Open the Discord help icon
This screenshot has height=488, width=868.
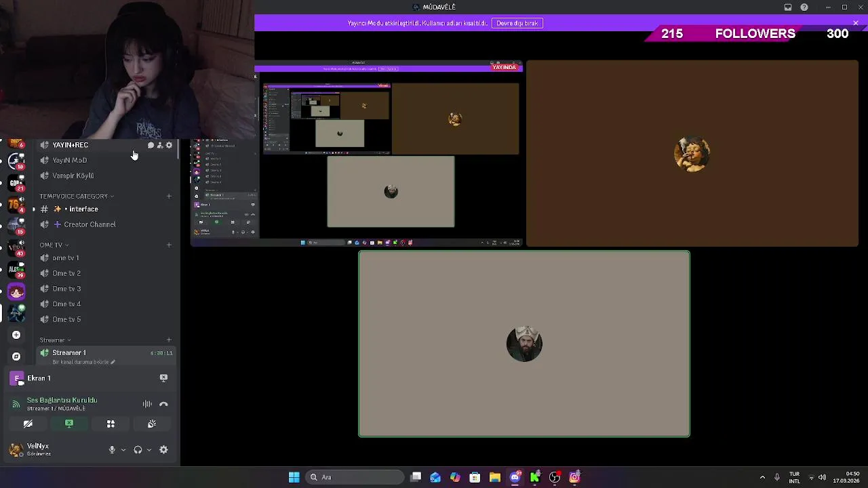(804, 7)
